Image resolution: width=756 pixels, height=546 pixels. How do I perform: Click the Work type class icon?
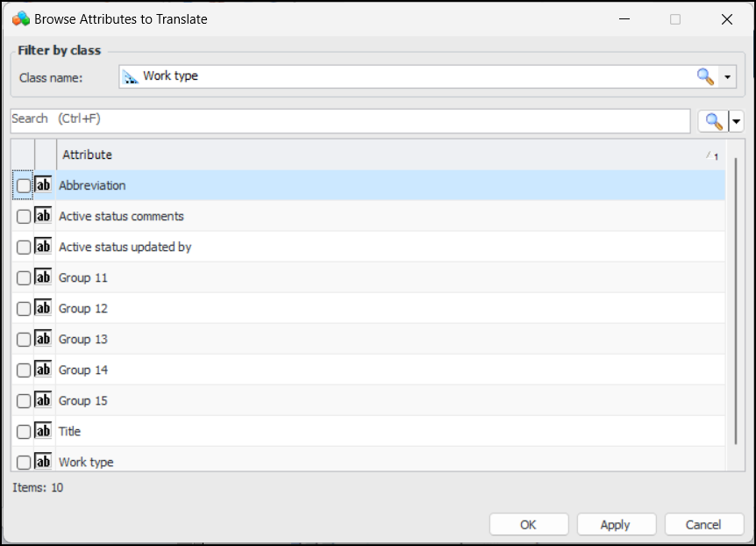[131, 76]
